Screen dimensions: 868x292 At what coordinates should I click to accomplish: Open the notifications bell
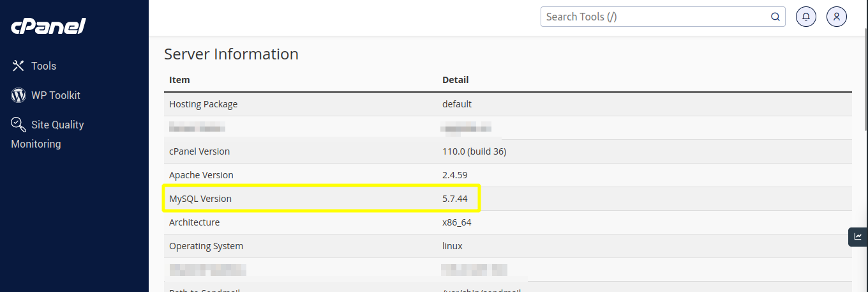806,17
